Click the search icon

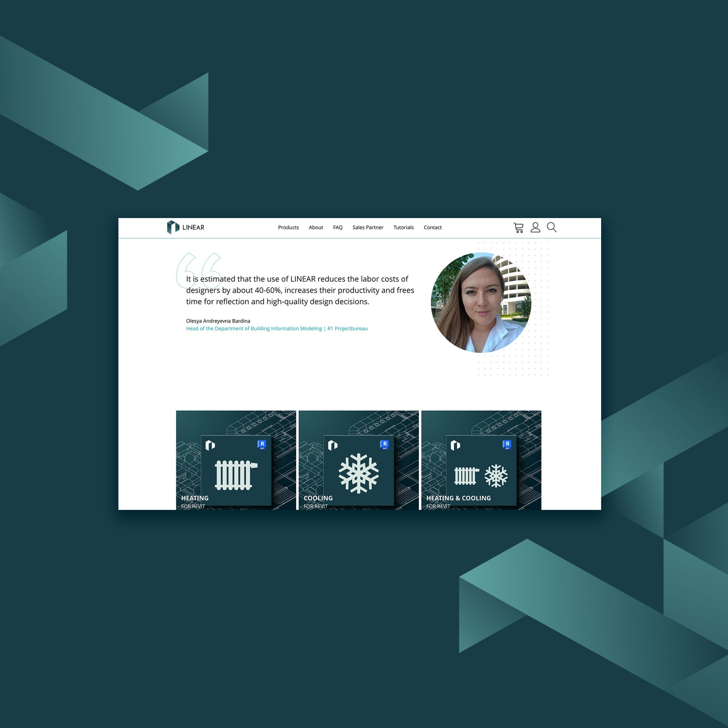coord(553,227)
